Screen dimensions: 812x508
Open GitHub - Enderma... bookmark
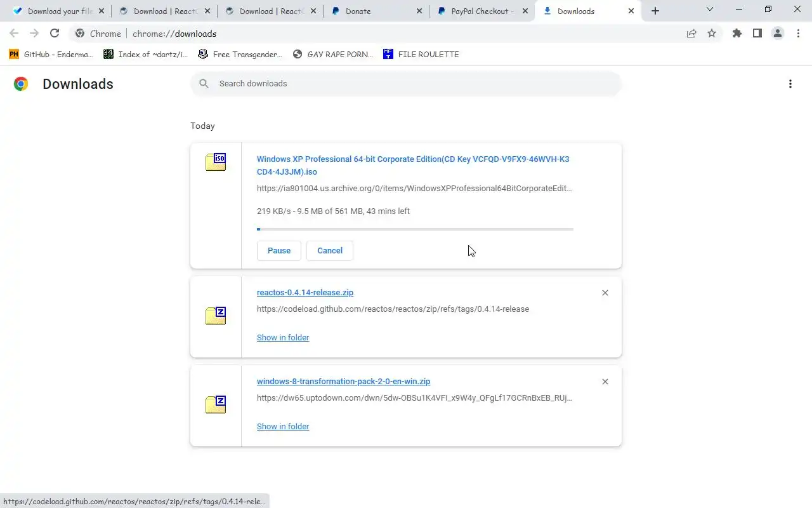coord(51,55)
